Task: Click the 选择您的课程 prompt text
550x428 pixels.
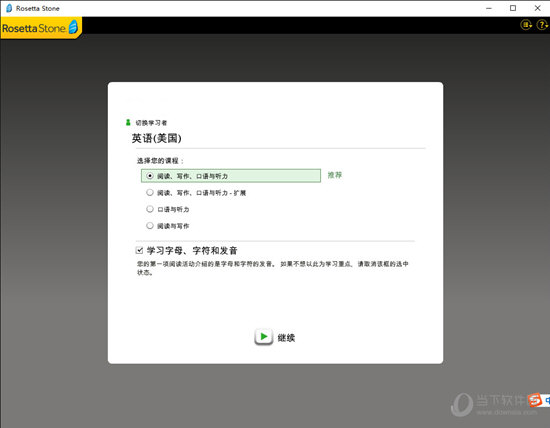Action: [160, 161]
